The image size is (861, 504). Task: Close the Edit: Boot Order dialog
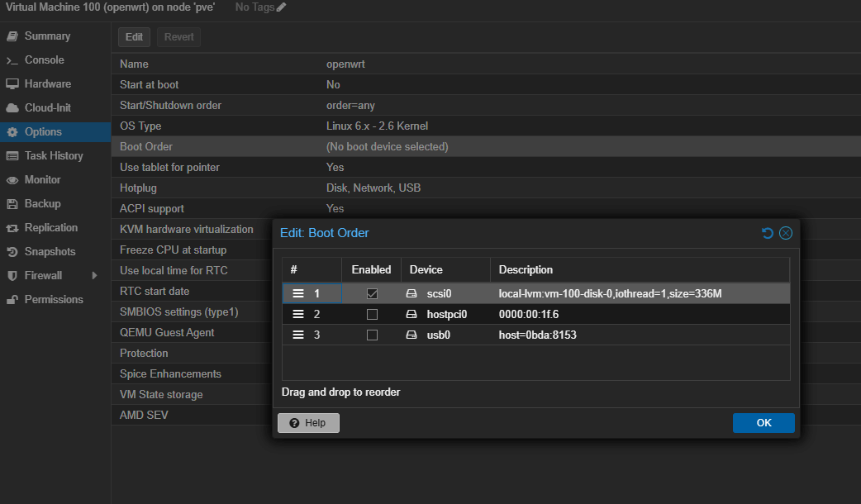[786, 233]
